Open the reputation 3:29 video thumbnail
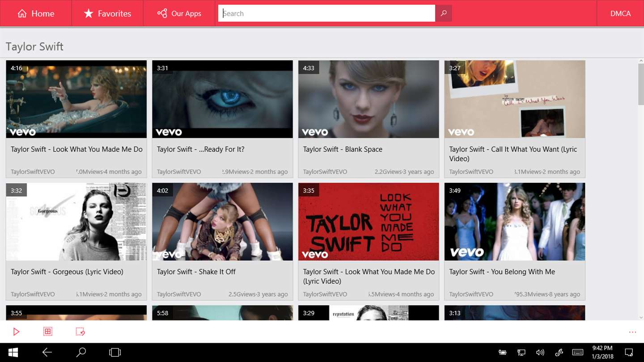 (x=369, y=313)
